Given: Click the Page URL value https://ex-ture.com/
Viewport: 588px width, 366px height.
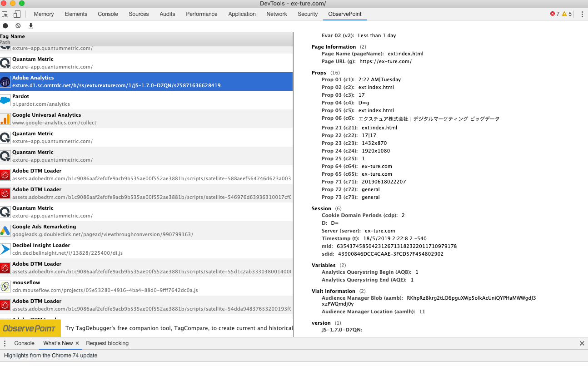Looking at the screenshot, I should (x=385, y=61).
